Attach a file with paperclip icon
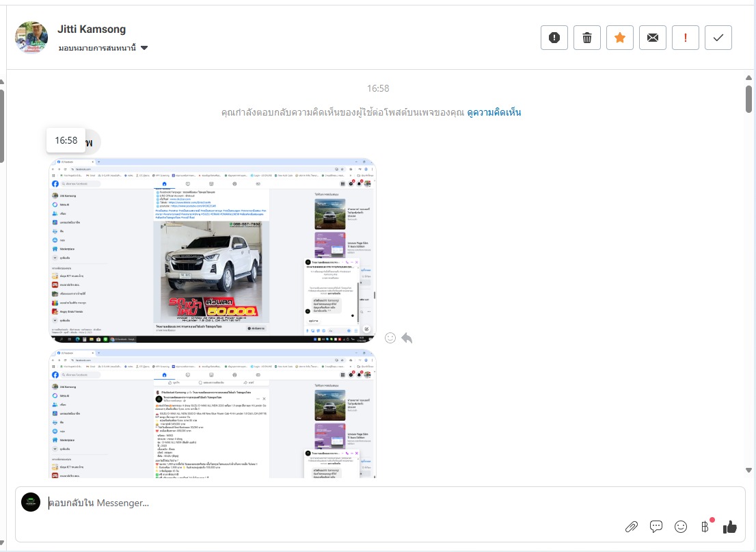 [x=632, y=527]
